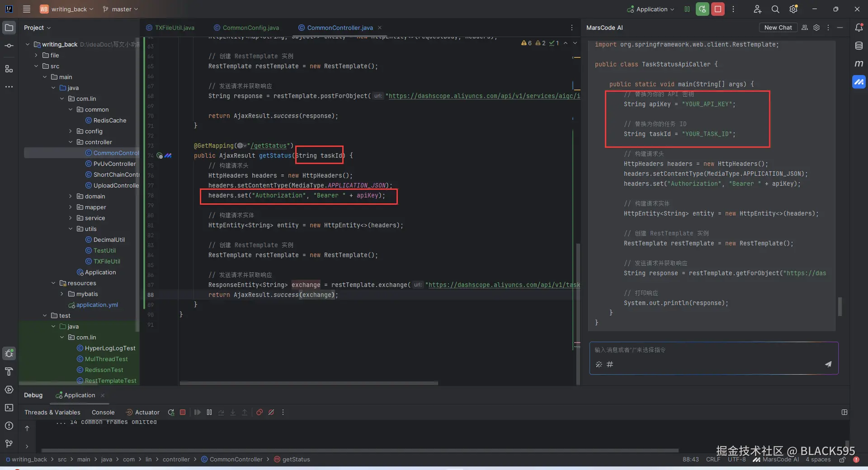The image size is (868, 470).
Task: Open the Database tool window
Action: 859,46
